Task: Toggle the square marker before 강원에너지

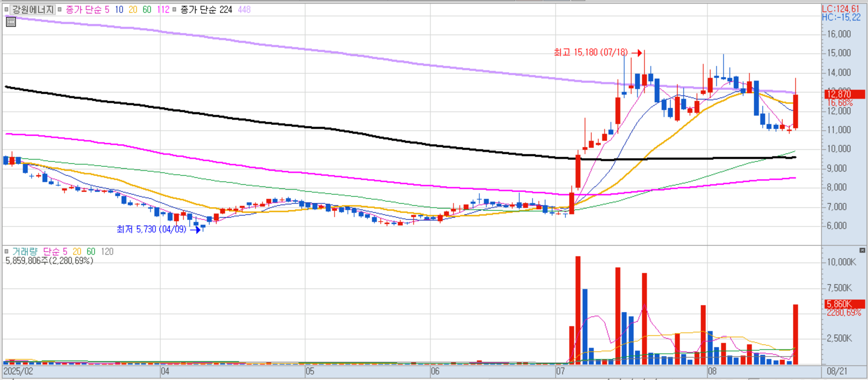Action: [7, 9]
